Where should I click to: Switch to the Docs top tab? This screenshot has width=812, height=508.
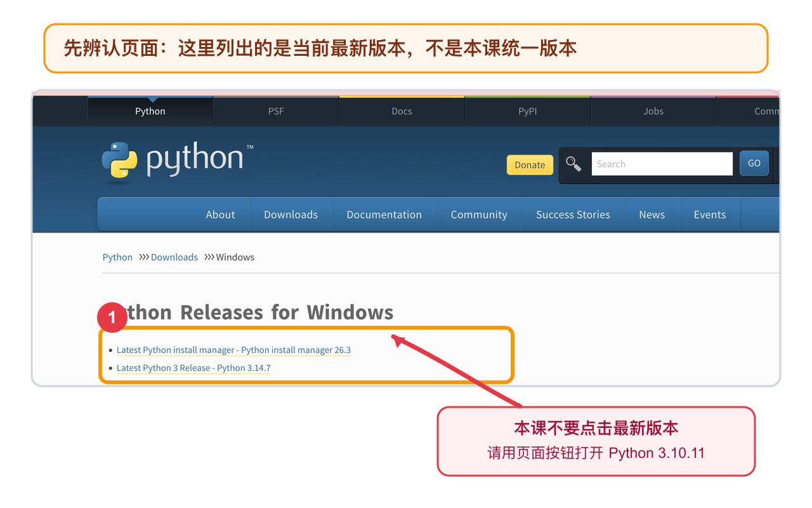pyautogui.click(x=402, y=111)
